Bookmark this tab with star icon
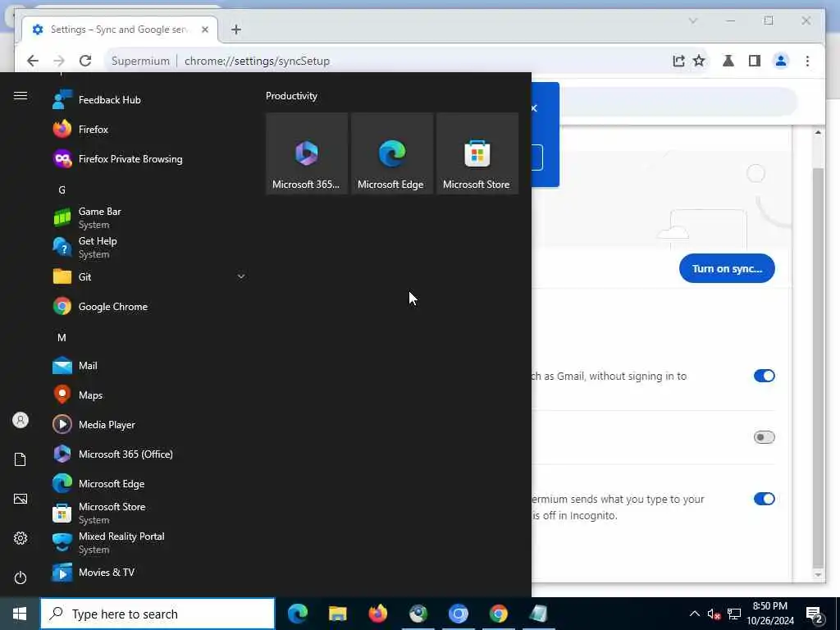This screenshot has width=840, height=630. 699,61
